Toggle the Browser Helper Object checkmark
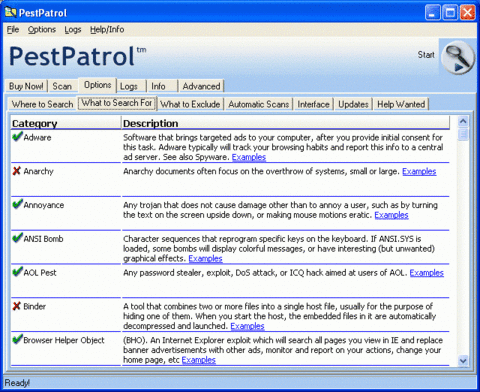 17,339
